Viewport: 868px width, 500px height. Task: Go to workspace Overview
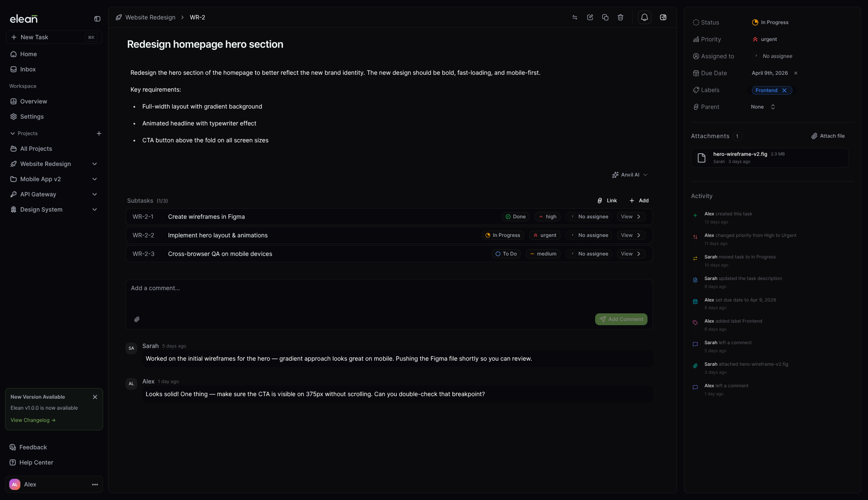[x=33, y=101]
